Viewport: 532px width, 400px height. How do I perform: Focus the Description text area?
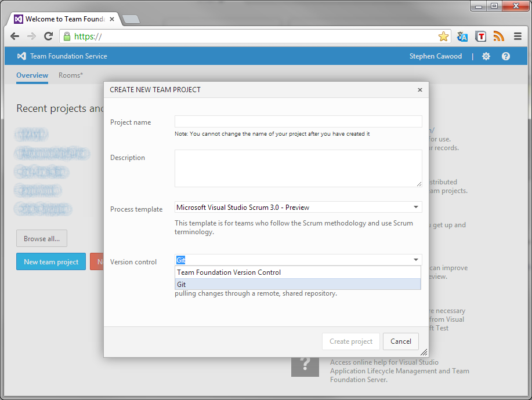coord(298,169)
